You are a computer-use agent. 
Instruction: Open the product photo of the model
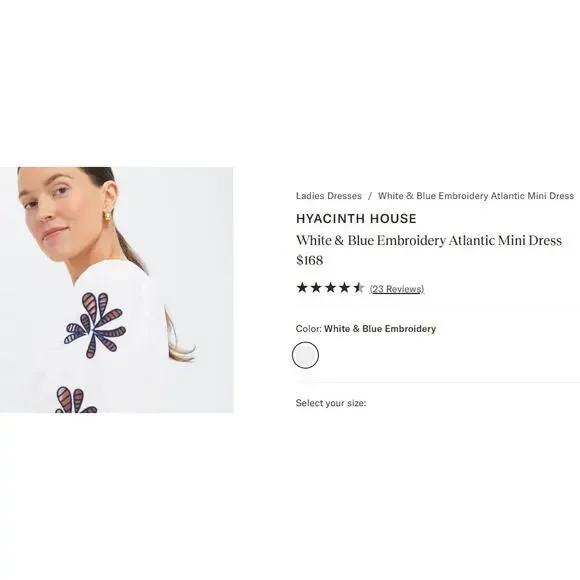117,290
